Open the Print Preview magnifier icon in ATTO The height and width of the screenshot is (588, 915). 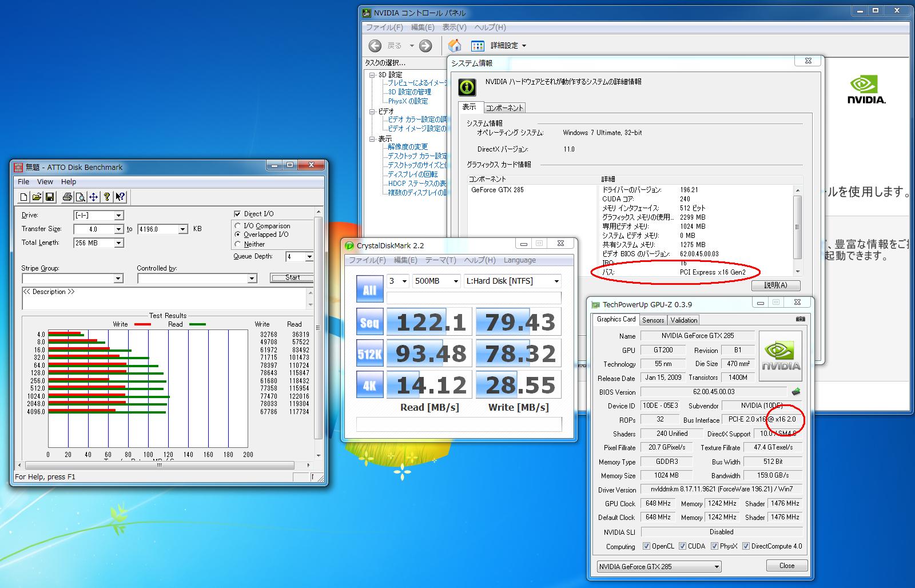click(x=81, y=197)
